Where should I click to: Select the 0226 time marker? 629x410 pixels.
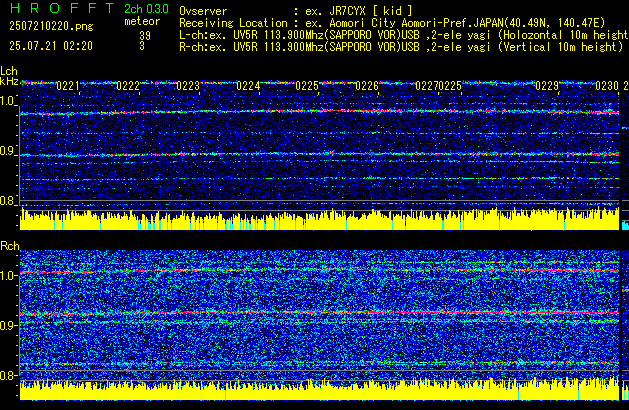coord(367,86)
